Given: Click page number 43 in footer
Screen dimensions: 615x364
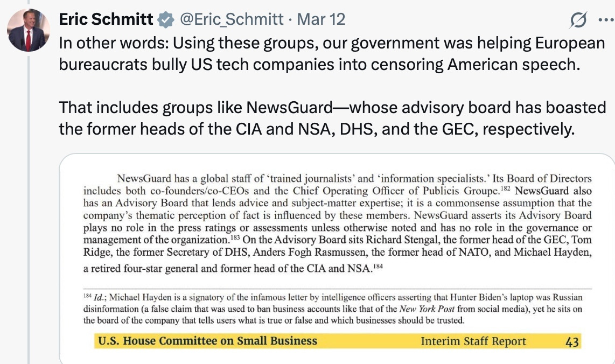Looking at the screenshot, I should tap(572, 342).
